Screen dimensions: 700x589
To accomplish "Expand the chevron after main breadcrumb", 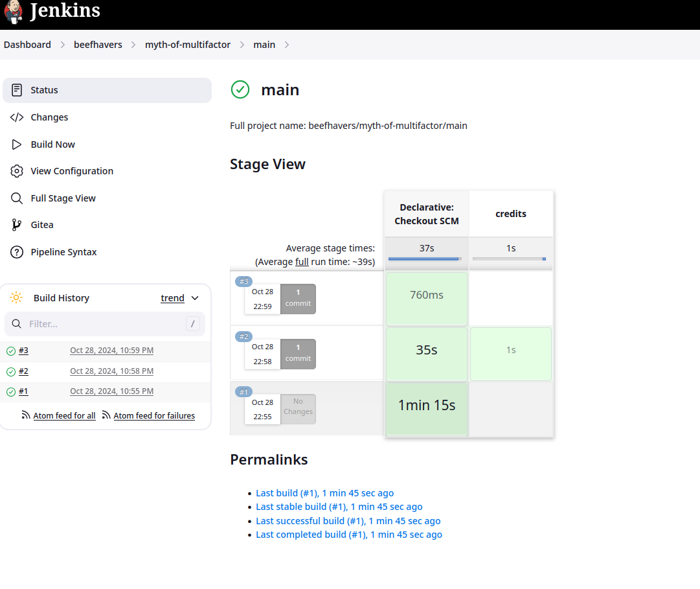I will (287, 45).
